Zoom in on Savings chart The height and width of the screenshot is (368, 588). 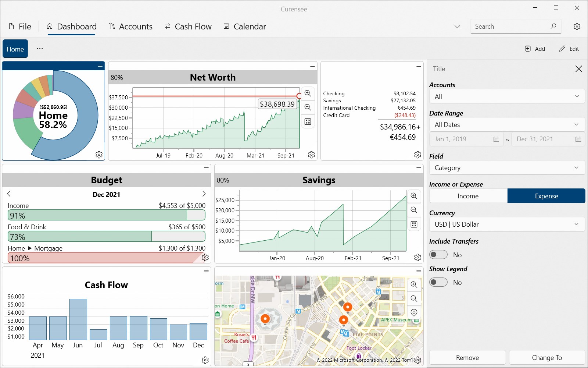click(414, 196)
